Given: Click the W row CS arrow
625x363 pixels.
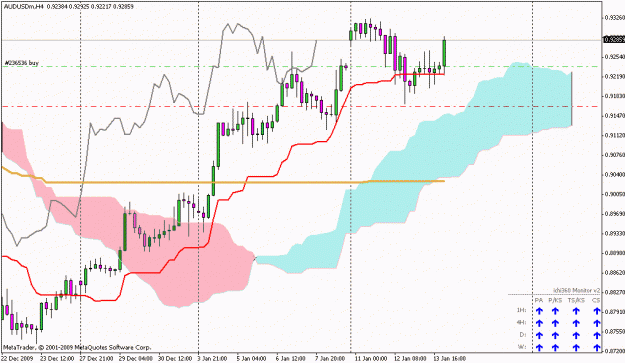Looking at the screenshot, I should pos(596,347).
